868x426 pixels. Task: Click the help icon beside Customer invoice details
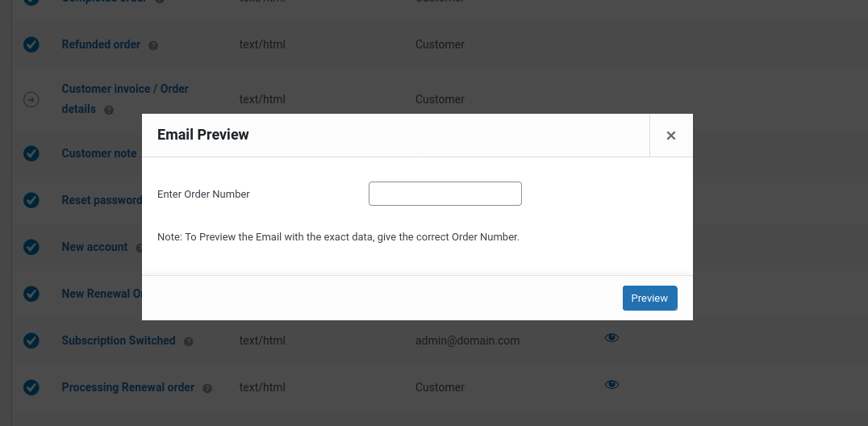coord(109,111)
